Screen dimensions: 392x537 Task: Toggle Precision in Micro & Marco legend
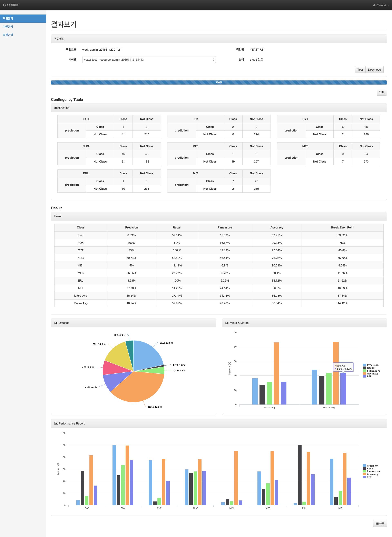tap(371, 365)
